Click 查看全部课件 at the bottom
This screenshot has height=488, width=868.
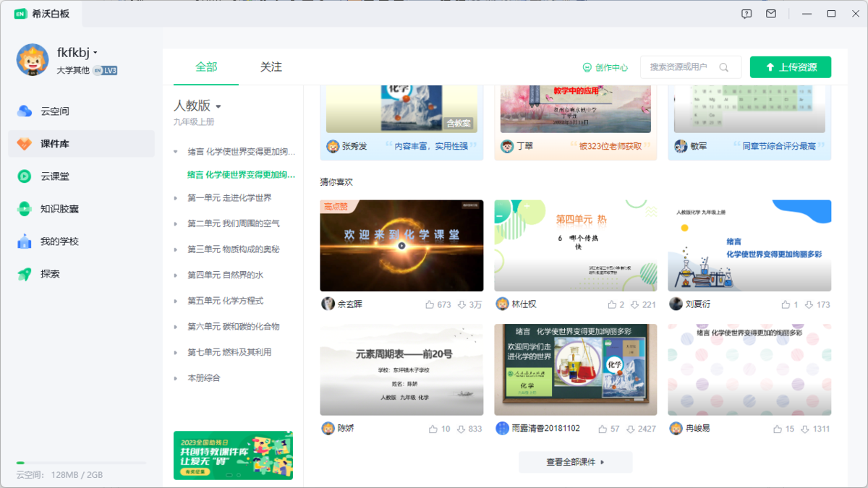(575, 462)
